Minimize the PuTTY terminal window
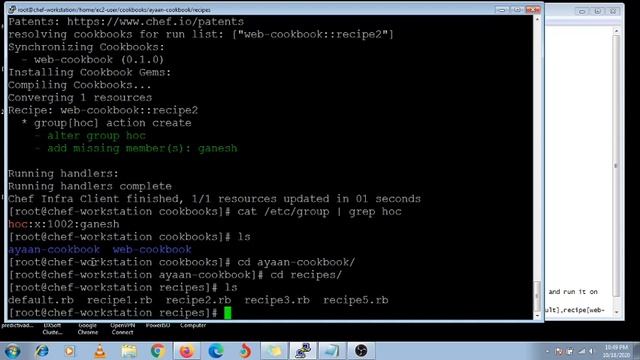This screenshot has height=360, width=640. [502, 10]
